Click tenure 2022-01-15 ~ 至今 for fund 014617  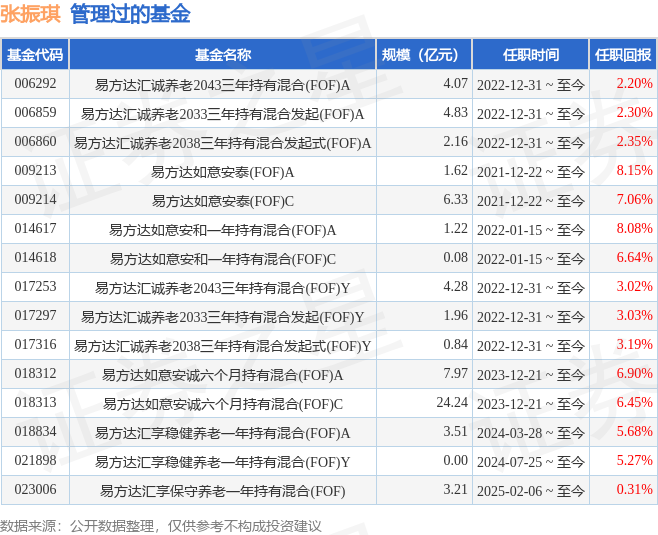(531, 230)
